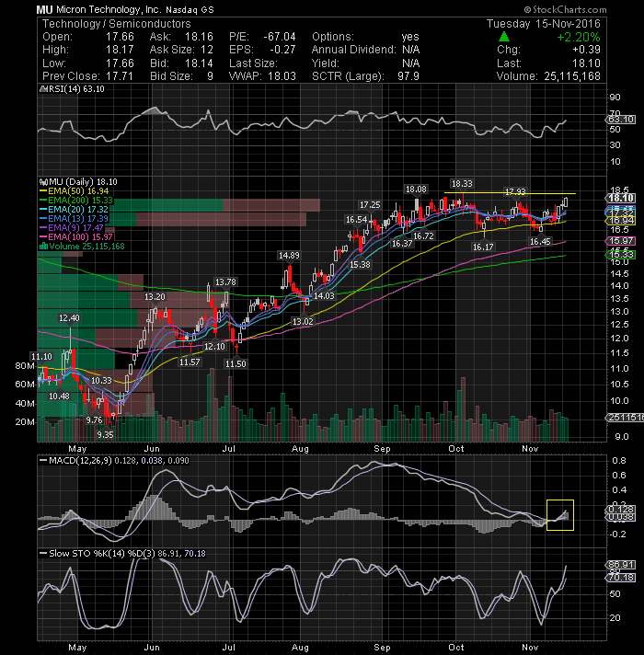Click the 17.93 price callout

pos(515,191)
